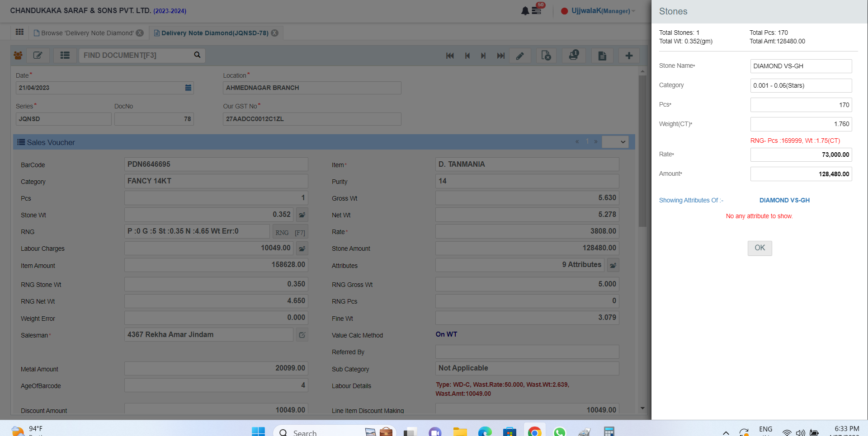
Task: Open the Stone Wt details icon
Action: (302, 215)
